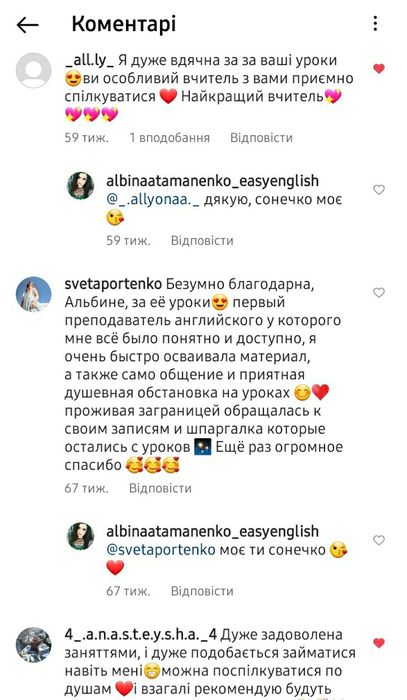Reply to svetaportenko via Відповісти
407x700 pixels.
[x=160, y=488]
